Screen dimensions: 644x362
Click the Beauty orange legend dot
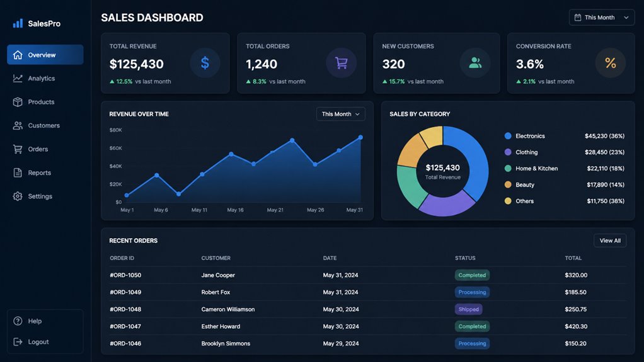(x=508, y=184)
